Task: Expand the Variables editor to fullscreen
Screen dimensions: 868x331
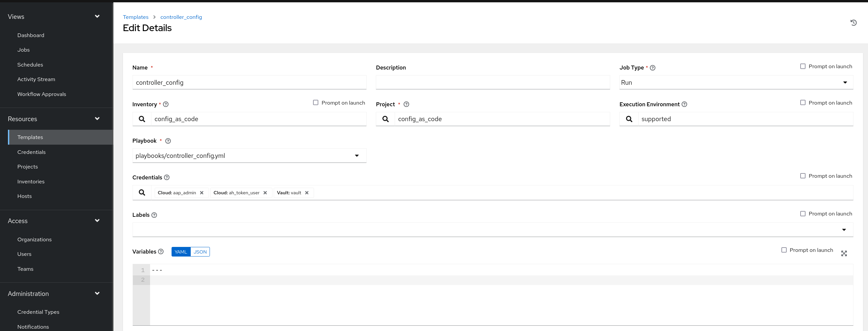Action: coord(844,254)
